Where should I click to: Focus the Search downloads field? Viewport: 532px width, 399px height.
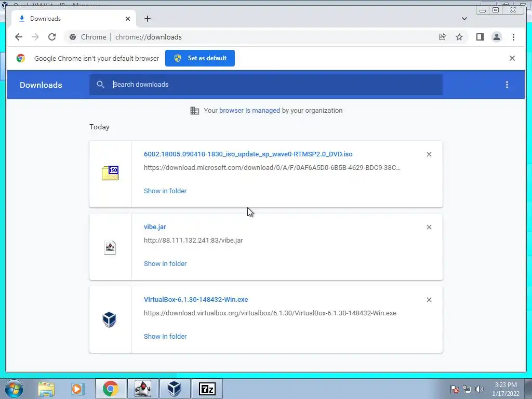click(x=266, y=85)
